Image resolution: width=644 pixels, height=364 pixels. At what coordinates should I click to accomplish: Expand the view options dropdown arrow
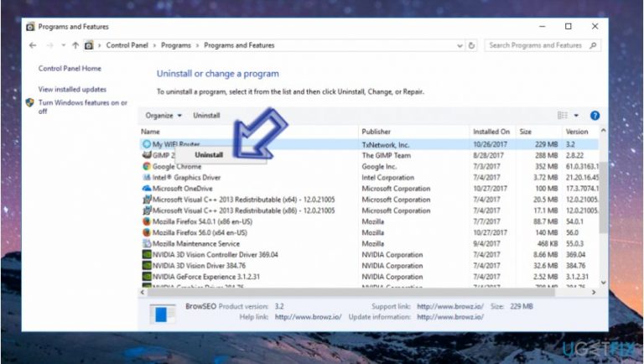coord(576,116)
